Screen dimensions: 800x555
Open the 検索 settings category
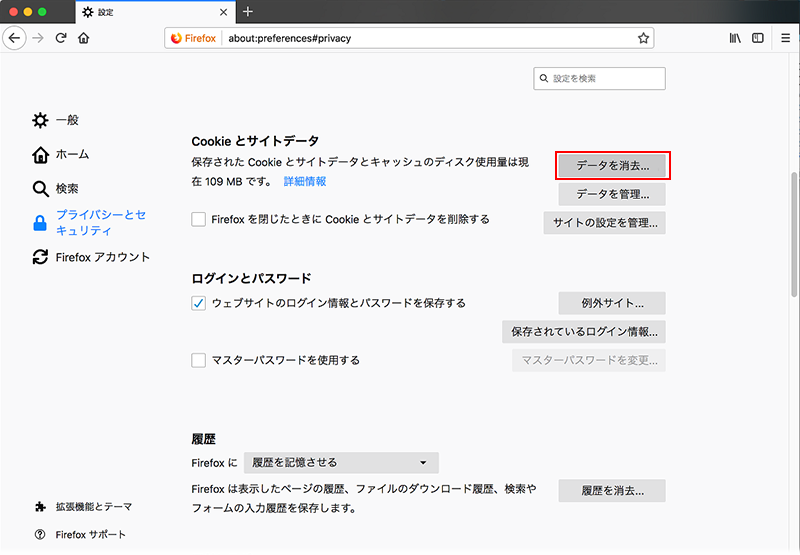click(x=55, y=189)
